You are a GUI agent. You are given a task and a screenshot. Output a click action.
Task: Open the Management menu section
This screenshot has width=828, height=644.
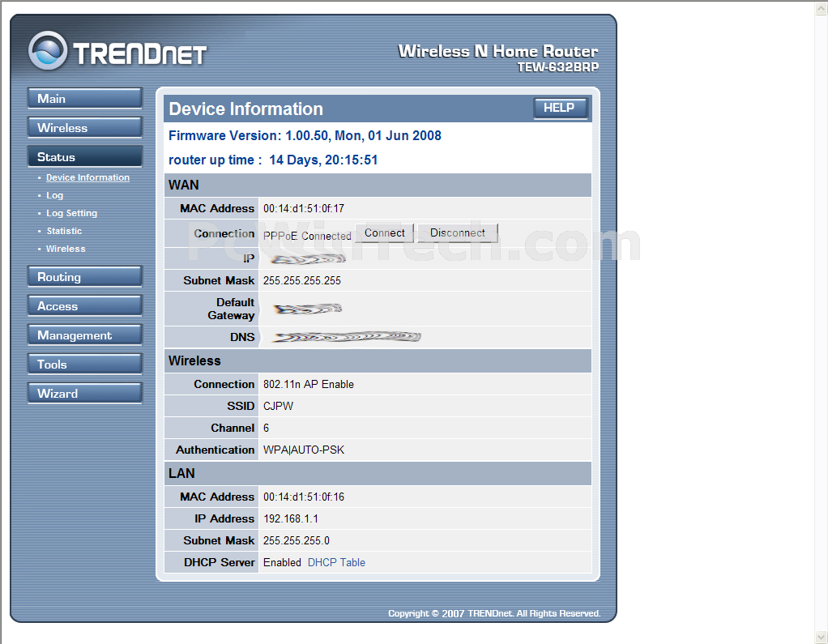click(x=85, y=335)
